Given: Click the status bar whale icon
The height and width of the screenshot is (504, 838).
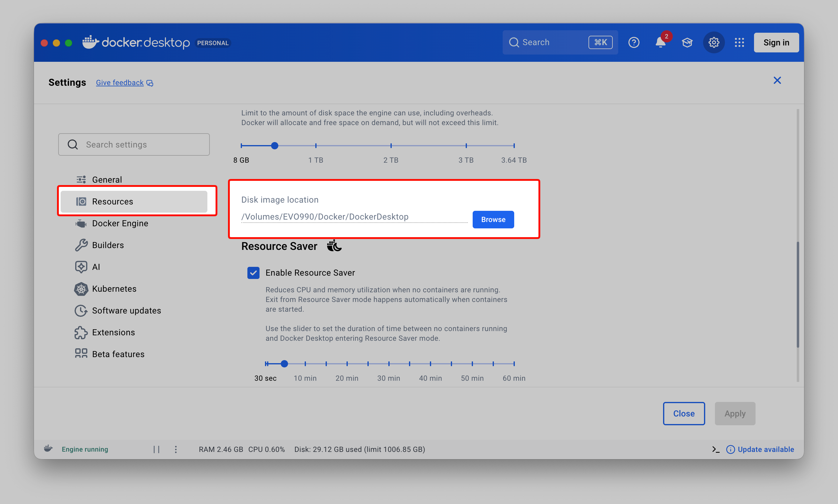Looking at the screenshot, I should [x=48, y=449].
